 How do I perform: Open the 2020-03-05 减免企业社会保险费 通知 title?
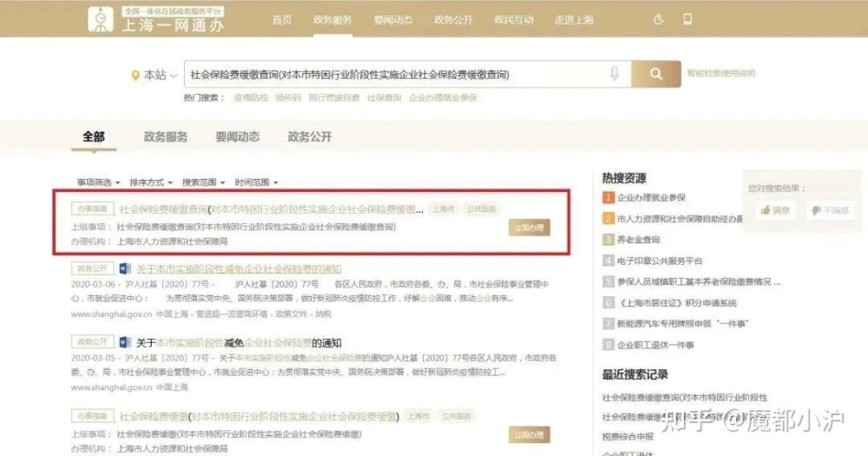239,343
